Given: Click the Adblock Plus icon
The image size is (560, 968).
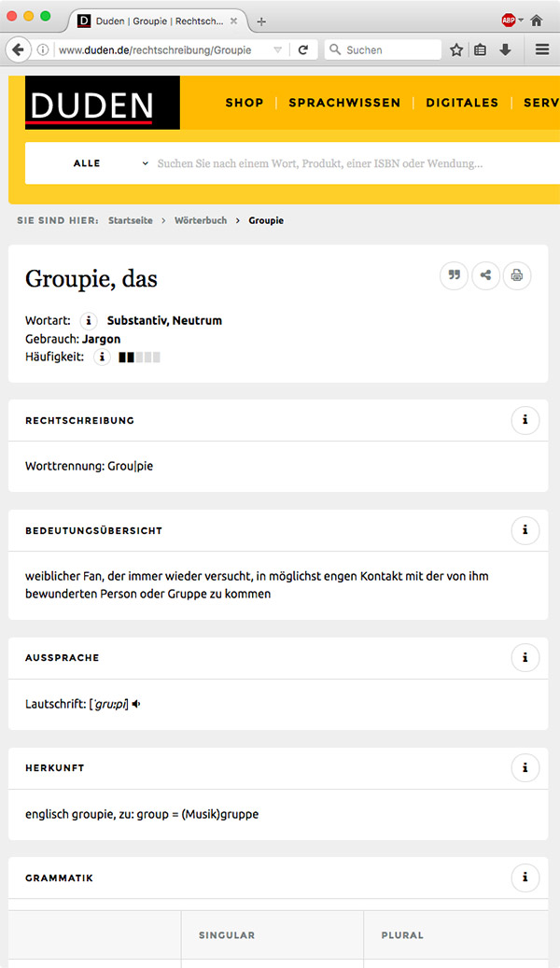Looking at the screenshot, I should (x=508, y=21).
